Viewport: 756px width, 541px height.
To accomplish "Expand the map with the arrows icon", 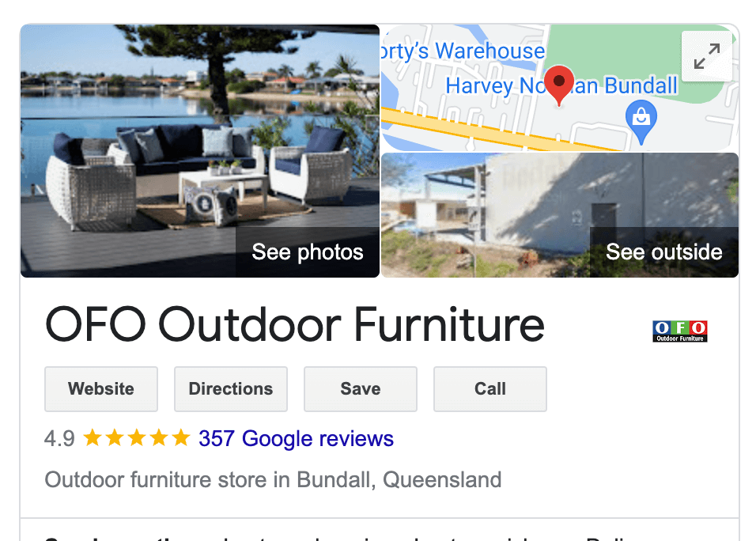I will click(707, 56).
